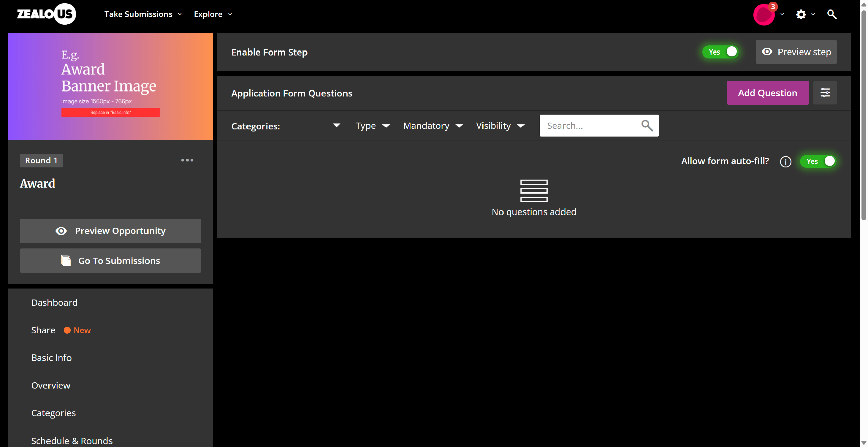Image resolution: width=868 pixels, height=447 pixels.
Task: Toggle Allow form auto-fill switch
Action: tap(818, 161)
